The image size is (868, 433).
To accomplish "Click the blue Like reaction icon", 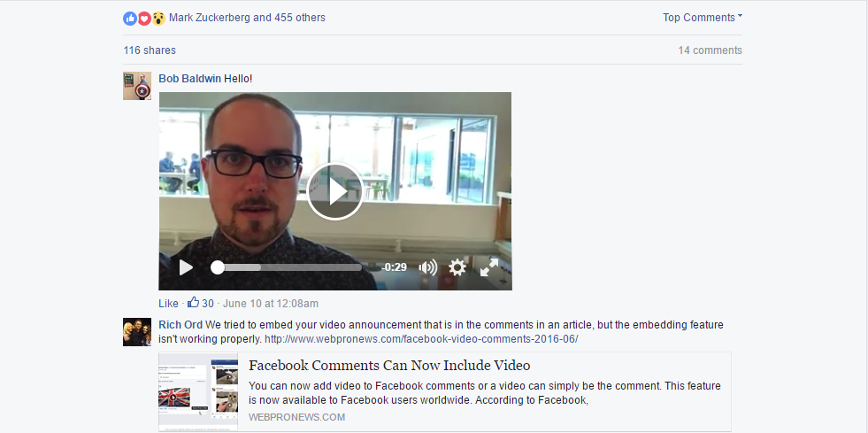I will coord(130,19).
